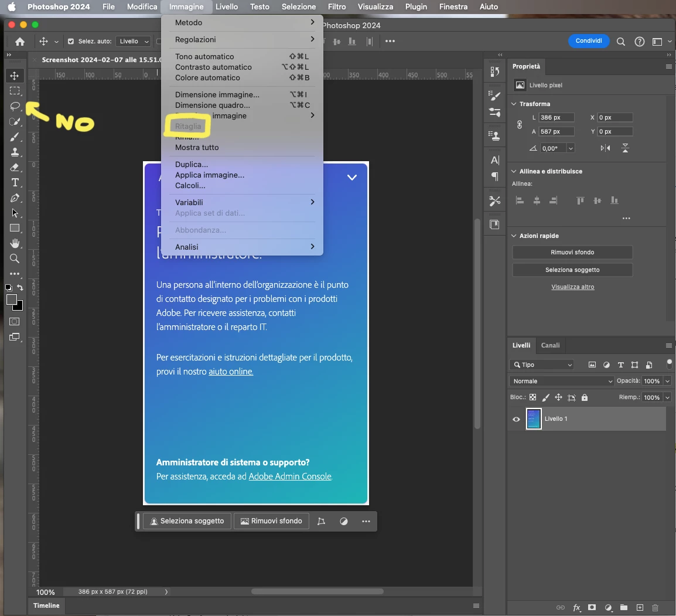Image resolution: width=676 pixels, height=616 pixels.
Task: Open the help question mark icon
Action: point(639,42)
